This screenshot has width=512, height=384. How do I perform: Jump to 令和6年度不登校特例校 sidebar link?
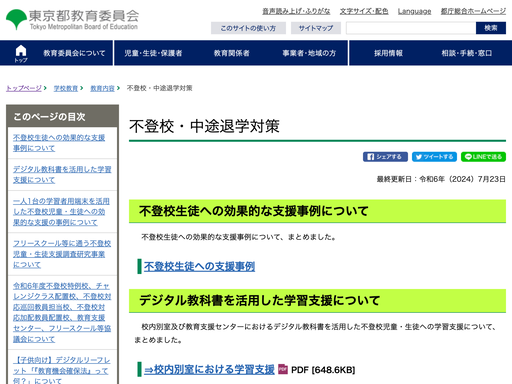pos(62,312)
